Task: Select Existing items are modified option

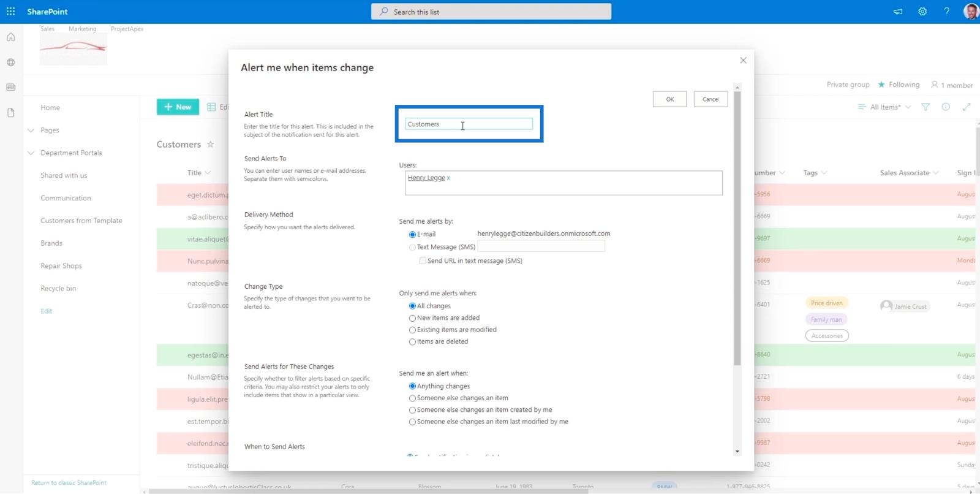Action: click(412, 330)
